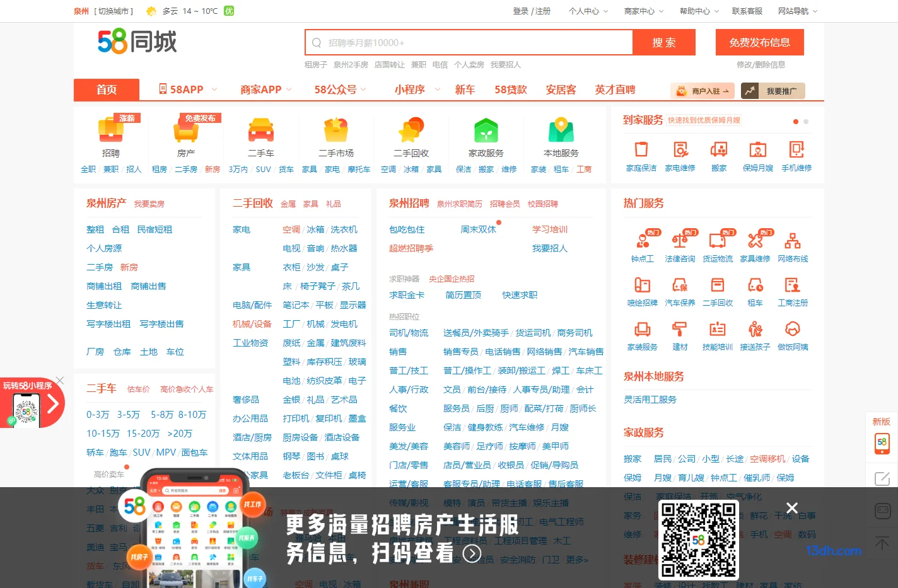Image resolution: width=898 pixels, height=588 pixels.
Task: Open the 租房子 suggested search term
Action: coord(316,64)
